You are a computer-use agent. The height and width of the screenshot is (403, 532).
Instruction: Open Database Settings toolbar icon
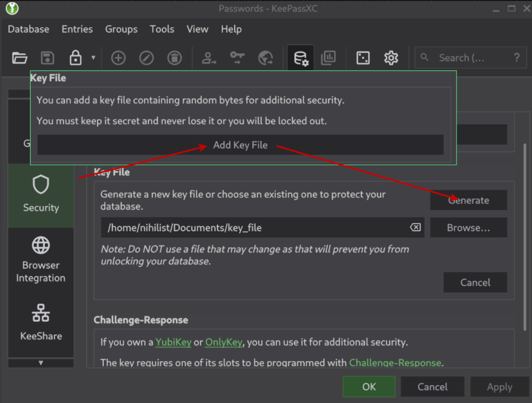pyautogui.click(x=301, y=58)
